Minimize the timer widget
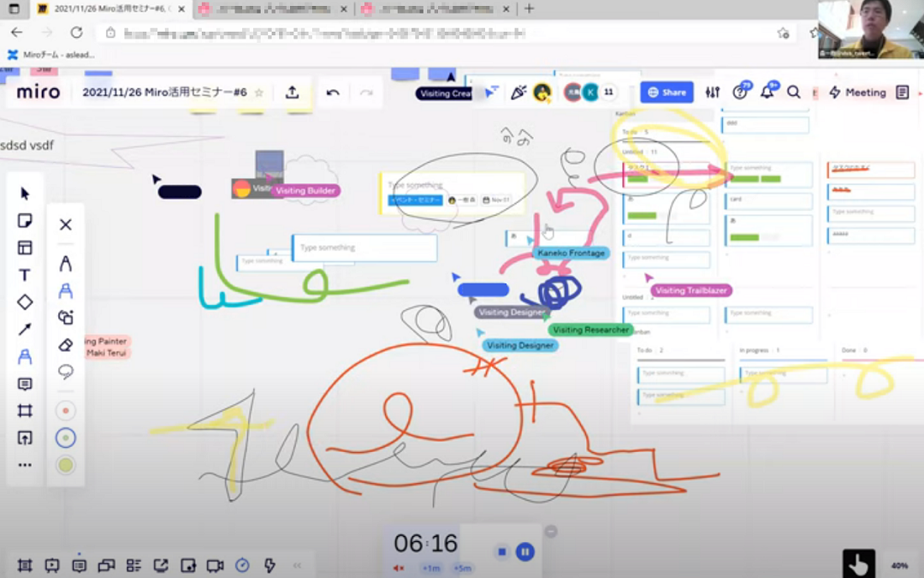Screen dimensions: 924x578 [x=550, y=532]
